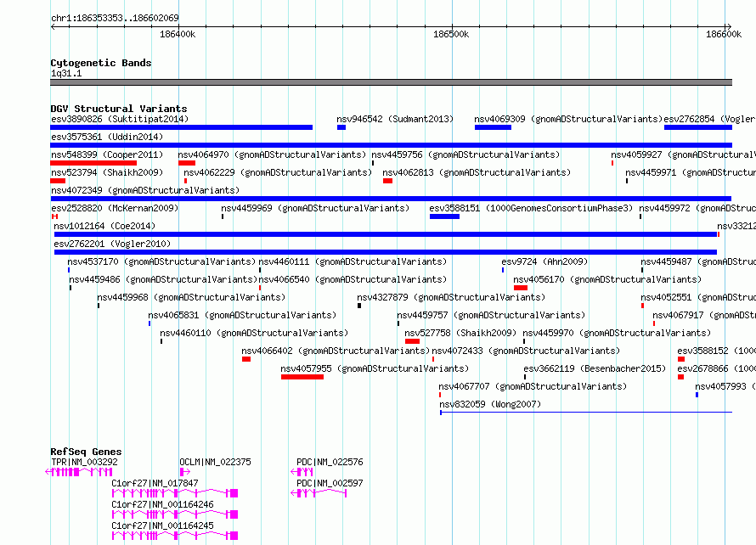Click the nsv4065831 gnomAD variant label
The height and width of the screenshot is (545, 756).
(242, 315)
